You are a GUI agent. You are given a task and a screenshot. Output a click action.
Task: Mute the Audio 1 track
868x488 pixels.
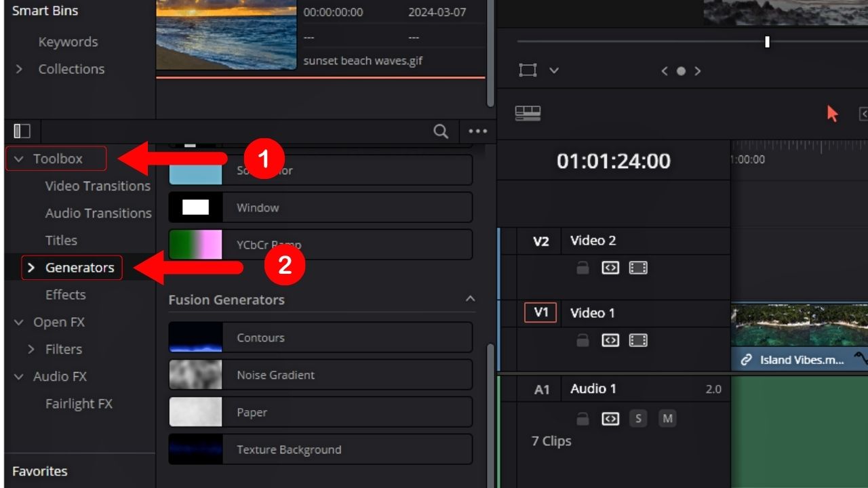[x=667, y=418]
